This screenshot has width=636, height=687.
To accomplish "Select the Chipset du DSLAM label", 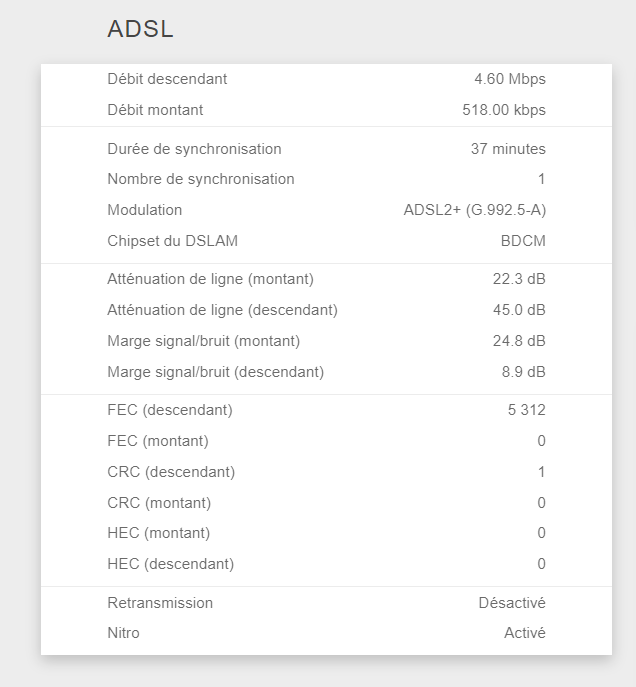I will [x=173, y=241].
